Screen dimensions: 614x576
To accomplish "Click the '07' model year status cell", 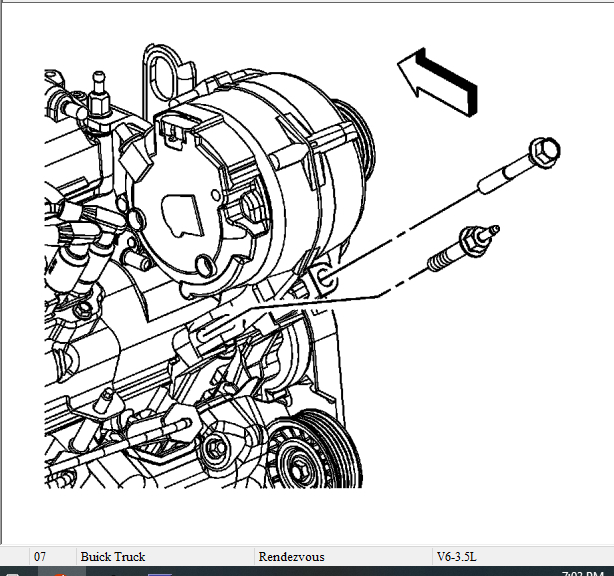I will [52, 556].
